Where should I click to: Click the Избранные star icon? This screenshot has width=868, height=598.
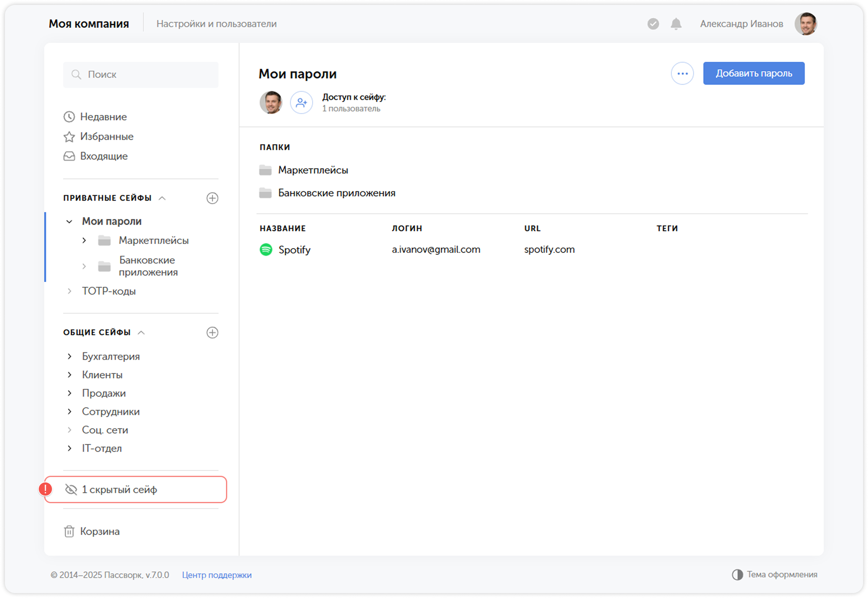coord(69,137)
